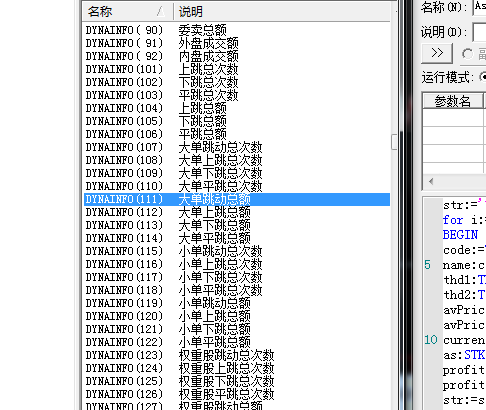
Task: Select DYNAINFO( 92) 内盘成交额 row
Action: [237, 56]
